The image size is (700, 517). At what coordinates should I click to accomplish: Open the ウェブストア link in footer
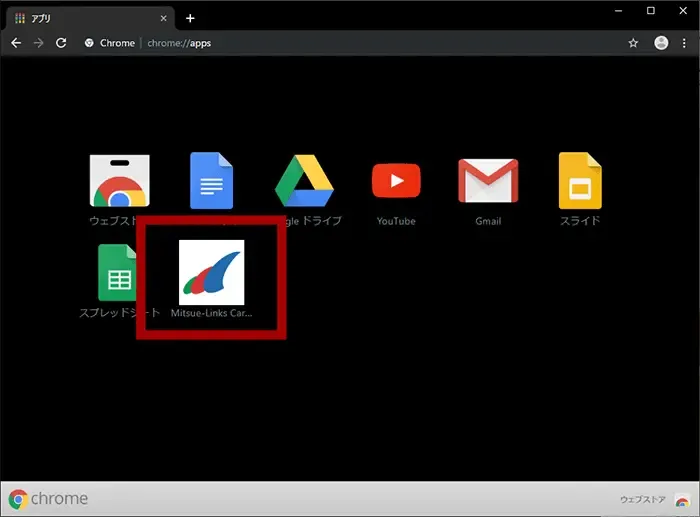tap(643, 500)
